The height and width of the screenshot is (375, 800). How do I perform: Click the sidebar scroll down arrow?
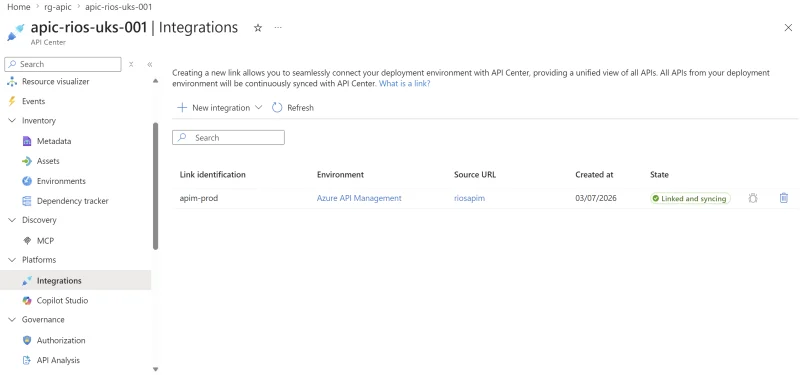(156, 369)
